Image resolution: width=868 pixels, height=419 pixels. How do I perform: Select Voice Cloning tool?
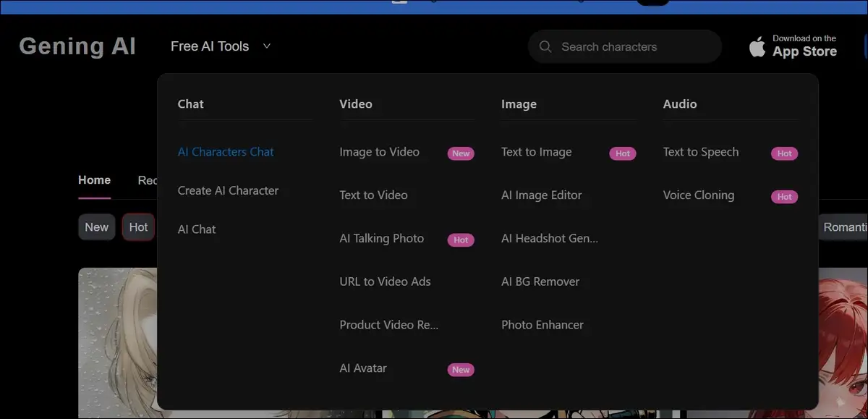tap(699, 195)
